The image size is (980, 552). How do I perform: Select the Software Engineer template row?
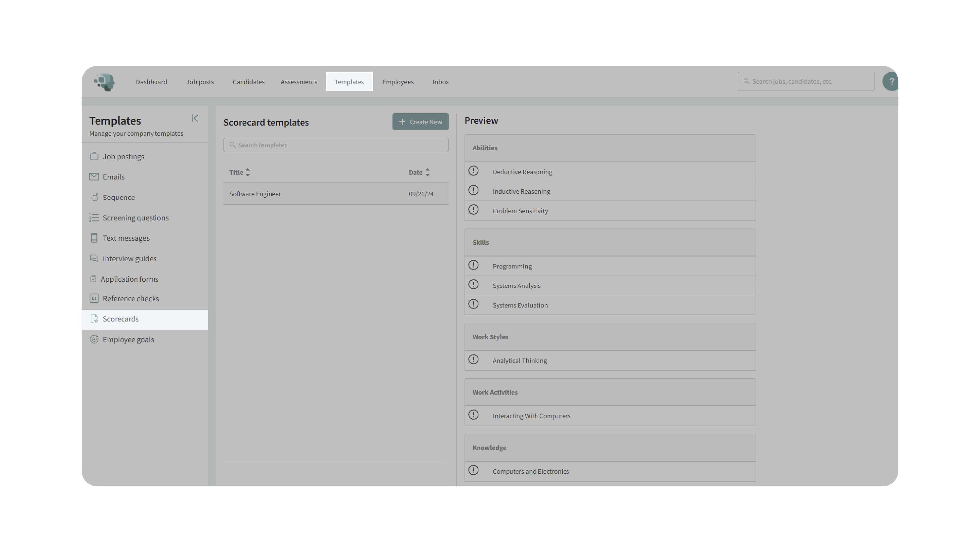coord(336,194)
